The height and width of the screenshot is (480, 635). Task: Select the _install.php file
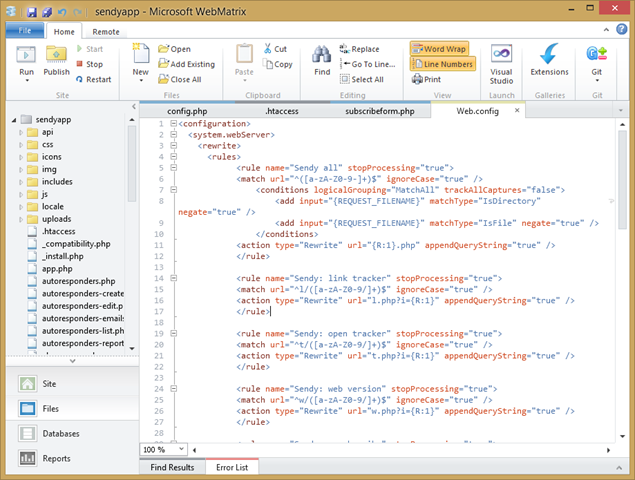point(62,256)
